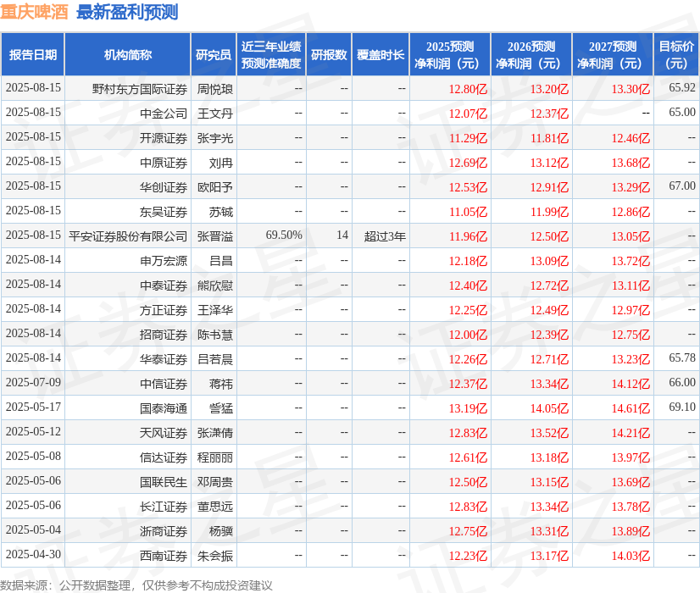The height and width of the screenshot is (593, 700).
Task: Click the 近三年业绩预测准确度 column header
Action: tap(271, 54)
